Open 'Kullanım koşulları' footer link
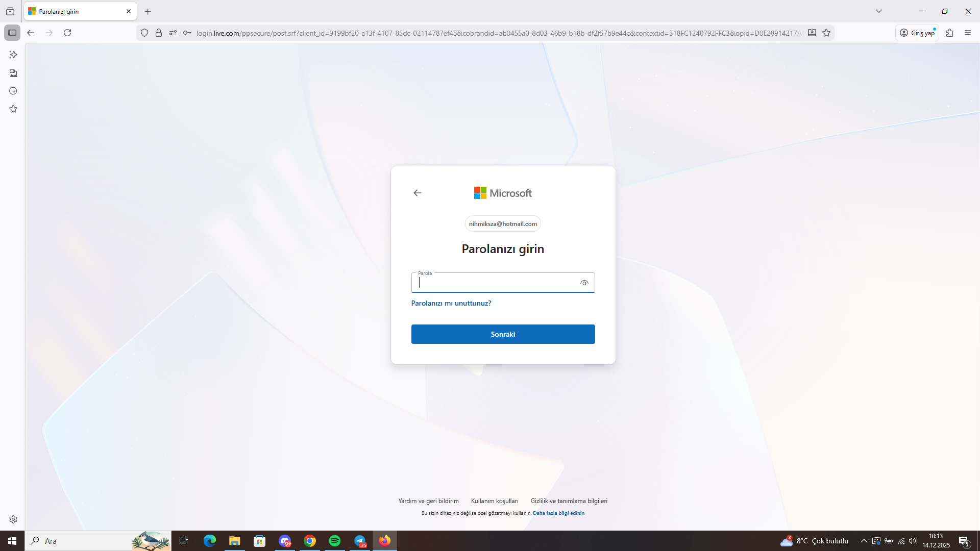980x551 pixels. pos(495,501)
